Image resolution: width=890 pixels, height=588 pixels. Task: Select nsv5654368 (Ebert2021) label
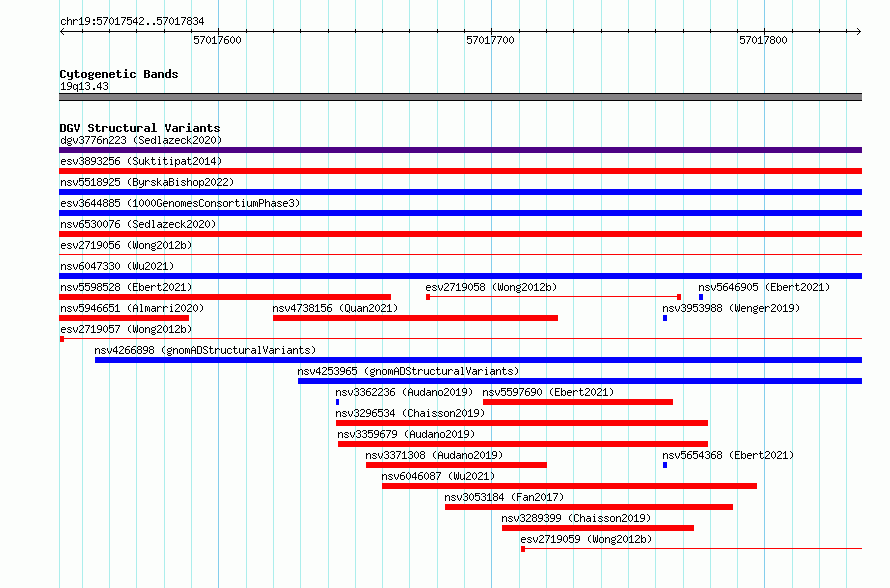coord(728,455)
